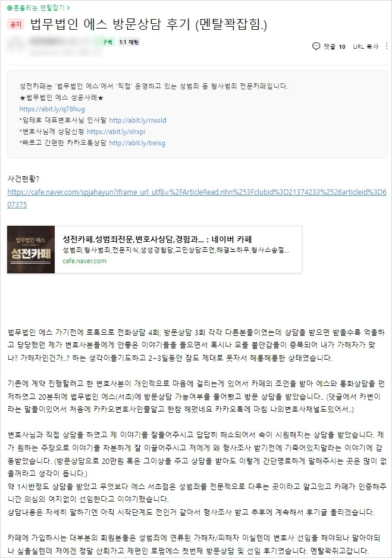Click the green board icon beside 흔들리는 멘탈잡기

(x=10, y=8)
